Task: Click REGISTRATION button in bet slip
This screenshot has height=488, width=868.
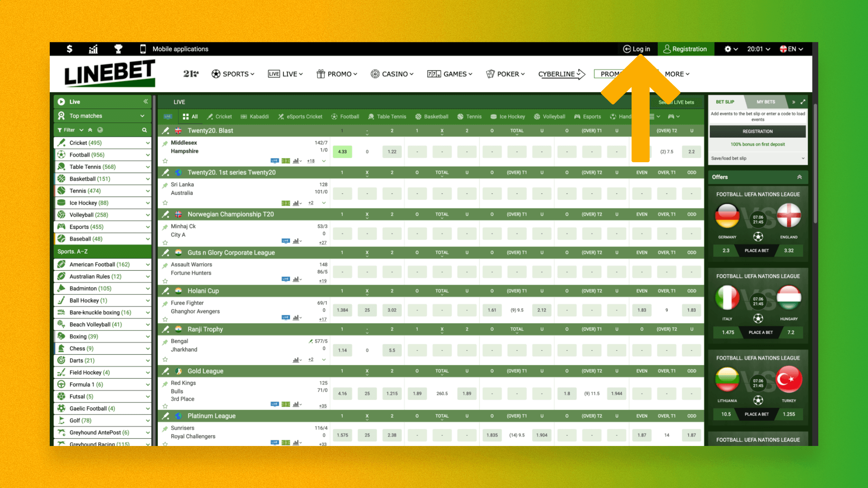Action: [x=758, y=131]
